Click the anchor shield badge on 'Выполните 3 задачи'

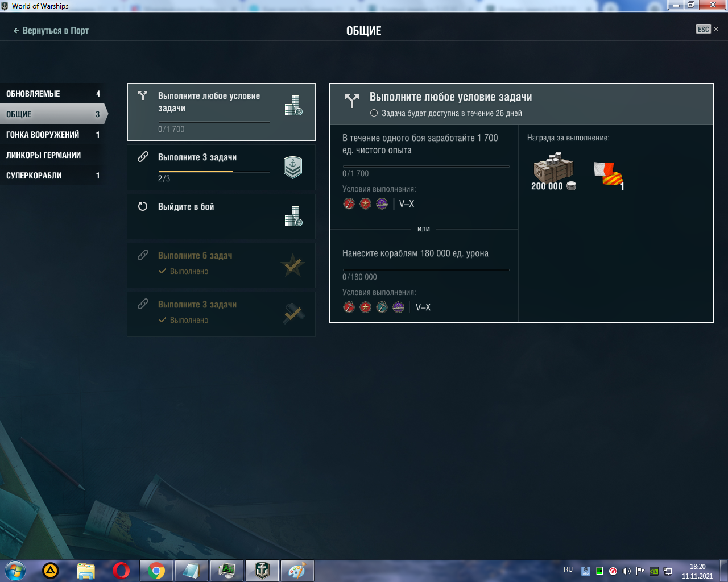(293, 168)
